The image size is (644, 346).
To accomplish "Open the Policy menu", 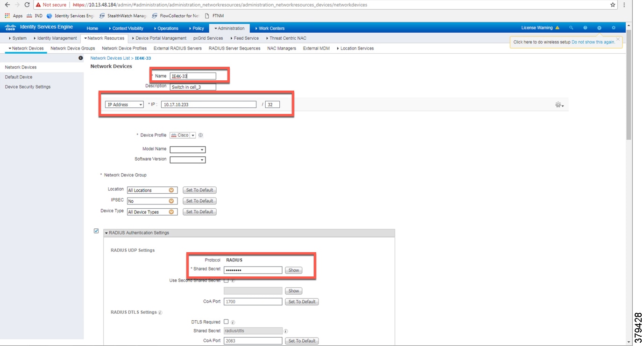I will pos(196,28).
